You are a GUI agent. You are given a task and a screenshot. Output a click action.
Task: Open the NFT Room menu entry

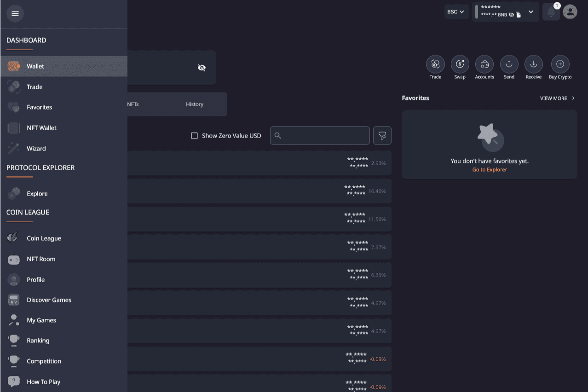[64, 259]
